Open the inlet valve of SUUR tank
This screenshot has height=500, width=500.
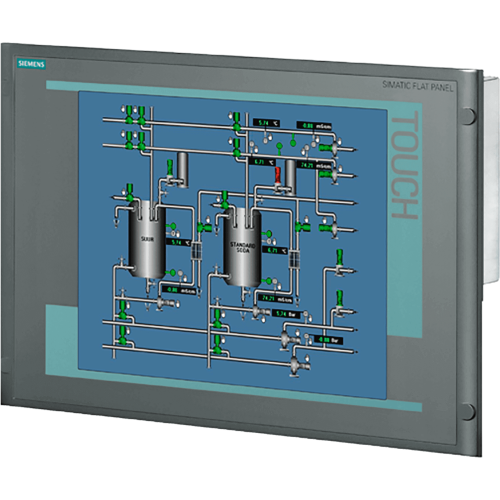click(129, 192)
